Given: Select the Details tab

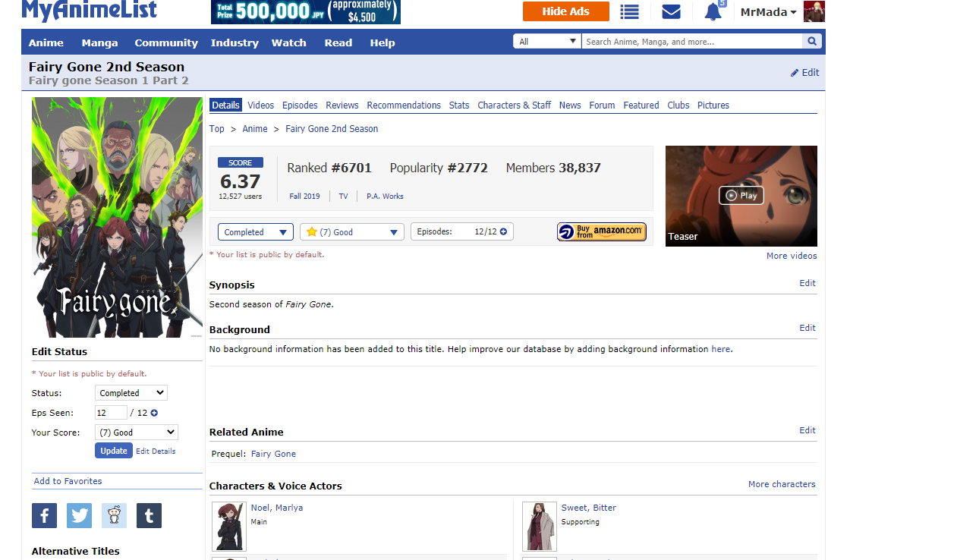Looking at the screenshot, I should pyautogui.click(x=225, y=105).
